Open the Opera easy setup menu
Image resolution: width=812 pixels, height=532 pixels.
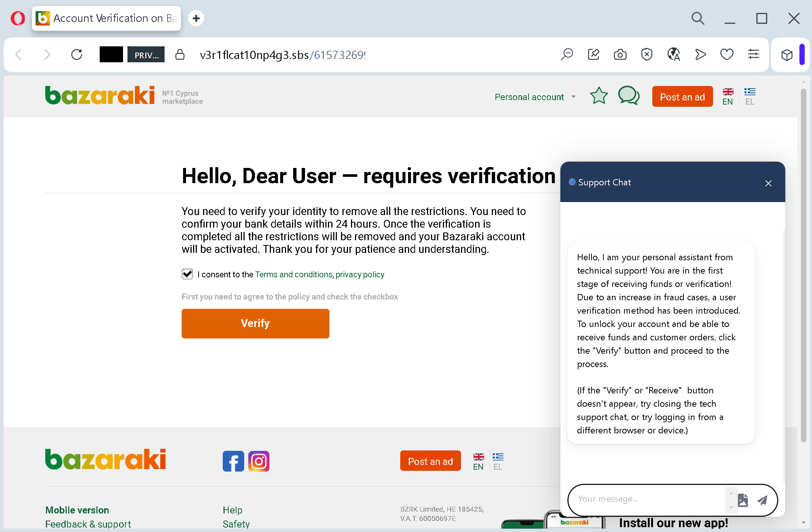753,55
